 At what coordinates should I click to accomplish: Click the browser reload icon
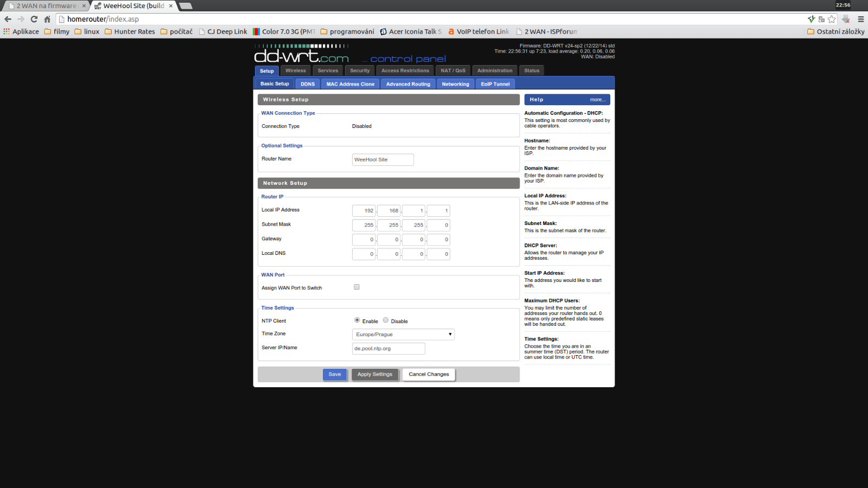point(34,19)
